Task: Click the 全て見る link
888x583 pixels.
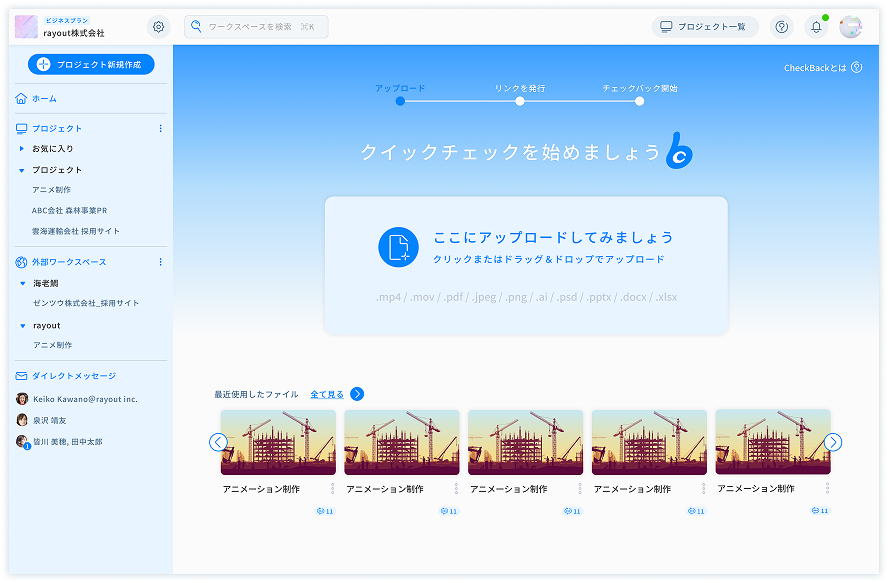Action: point(327,394)
